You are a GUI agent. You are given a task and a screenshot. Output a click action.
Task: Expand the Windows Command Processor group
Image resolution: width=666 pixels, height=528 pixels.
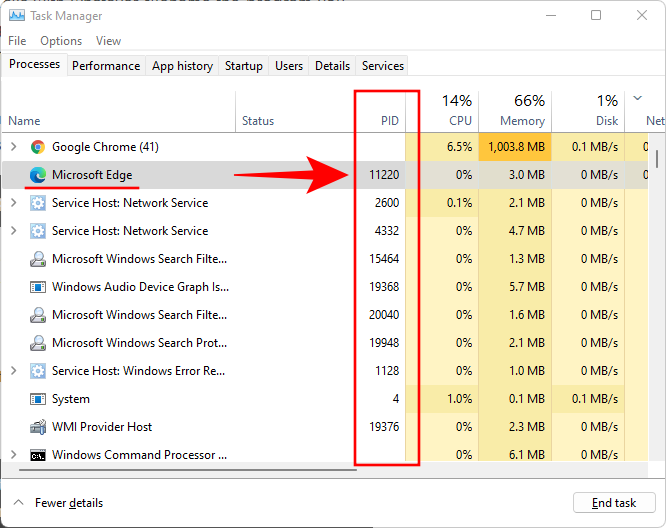click(x=13, y=455)
